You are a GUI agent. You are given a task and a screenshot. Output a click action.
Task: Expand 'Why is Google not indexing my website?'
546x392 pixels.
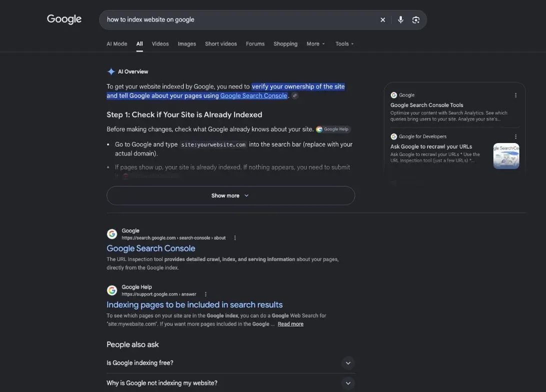(231, 383)
